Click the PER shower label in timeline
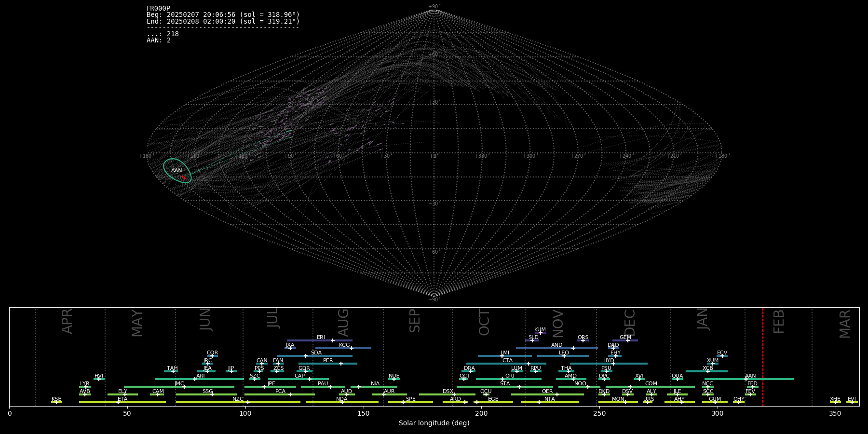This screenshot has height=434, width=868. pyautogui.click(x=328, y=360)
